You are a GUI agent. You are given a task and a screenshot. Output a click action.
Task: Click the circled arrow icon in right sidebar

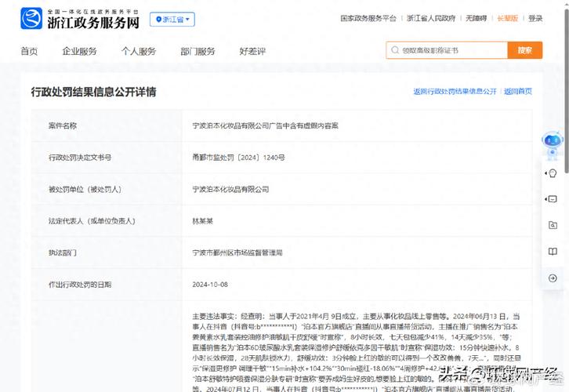[553, 278]
